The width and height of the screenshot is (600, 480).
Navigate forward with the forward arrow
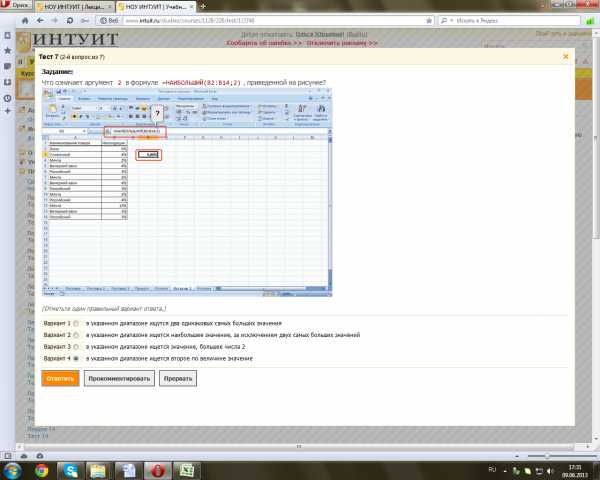click(55, 21)
